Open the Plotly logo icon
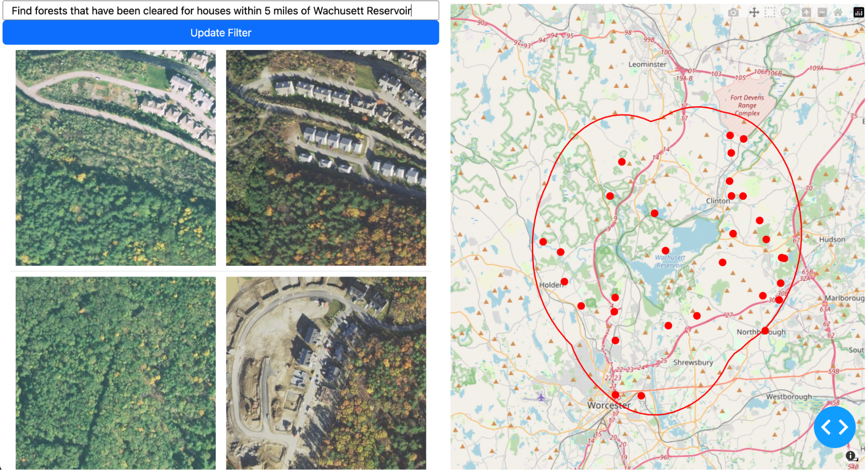 [858, 13]
